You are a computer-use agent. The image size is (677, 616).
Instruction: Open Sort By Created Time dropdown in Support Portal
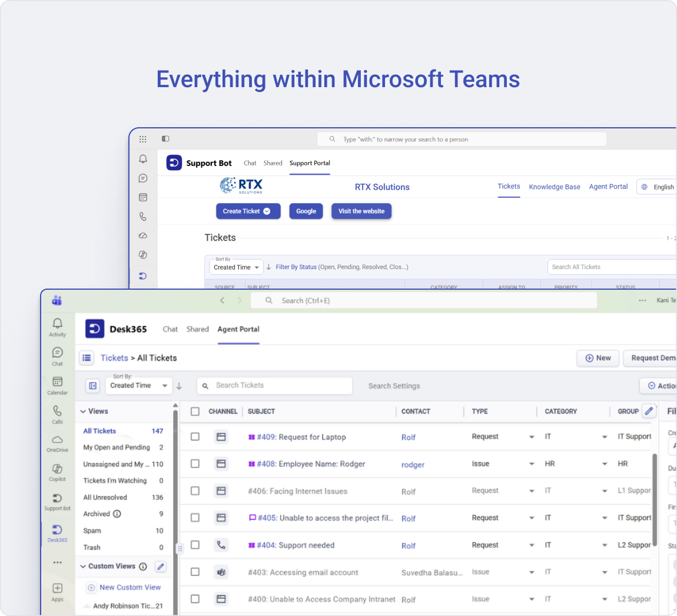pos(236,267)
